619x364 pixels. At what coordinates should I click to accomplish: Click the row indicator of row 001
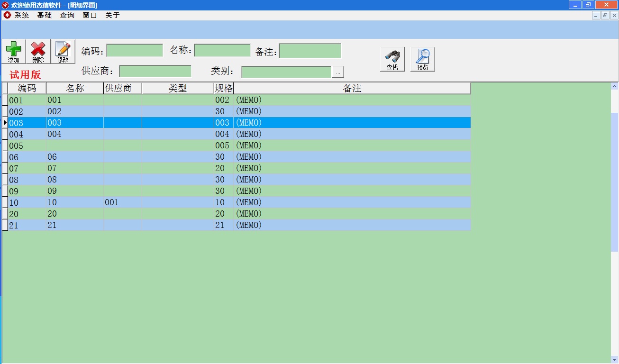(5, 100)
